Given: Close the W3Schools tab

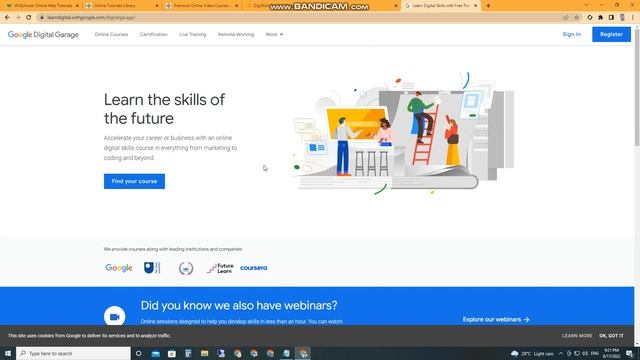Looking at the screenshot, I should (x=77, y=6).
